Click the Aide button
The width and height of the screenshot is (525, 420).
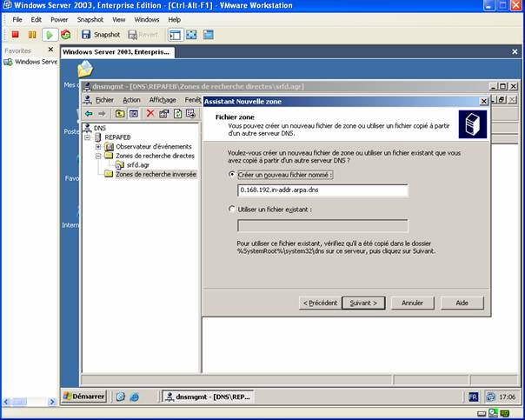click(x=462, y=303)
